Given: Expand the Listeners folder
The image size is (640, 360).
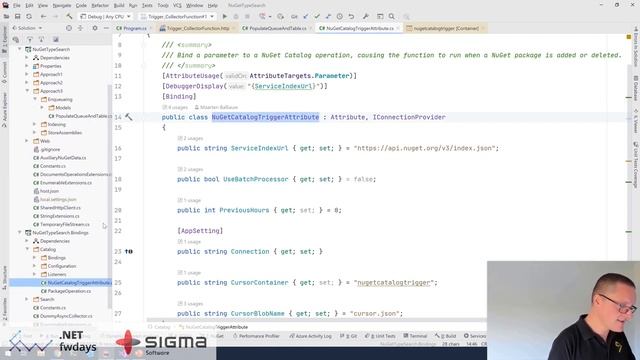Looking at the screenshot, I should point(35,274).
